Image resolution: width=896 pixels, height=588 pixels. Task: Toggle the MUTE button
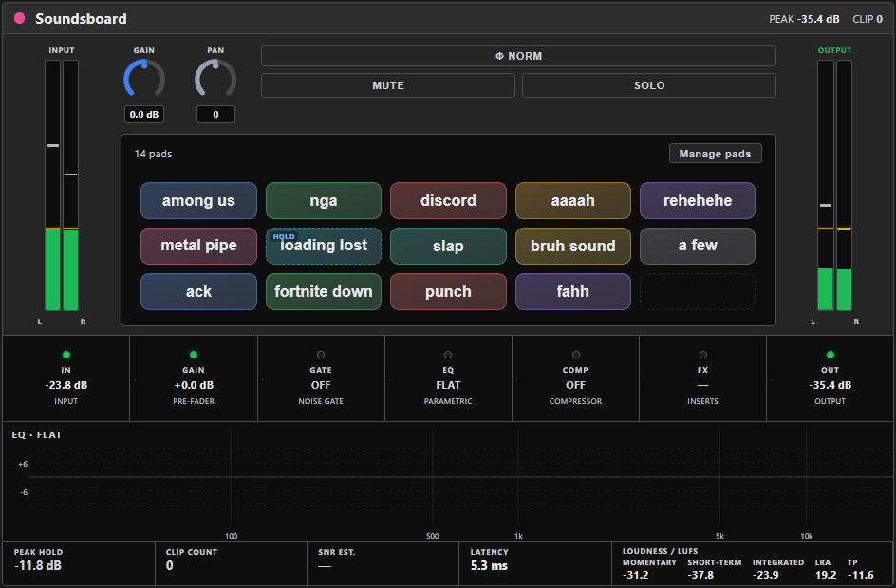coord(388,85)
